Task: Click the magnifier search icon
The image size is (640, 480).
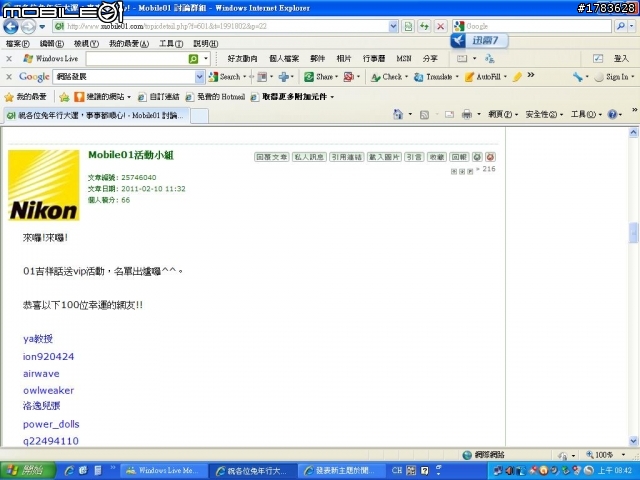Action: [621, 27]
